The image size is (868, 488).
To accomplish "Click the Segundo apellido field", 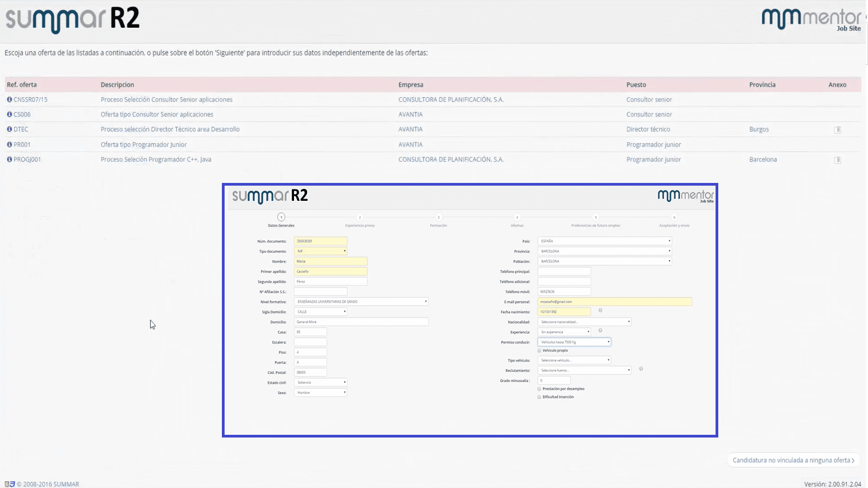I will (331, 282).
